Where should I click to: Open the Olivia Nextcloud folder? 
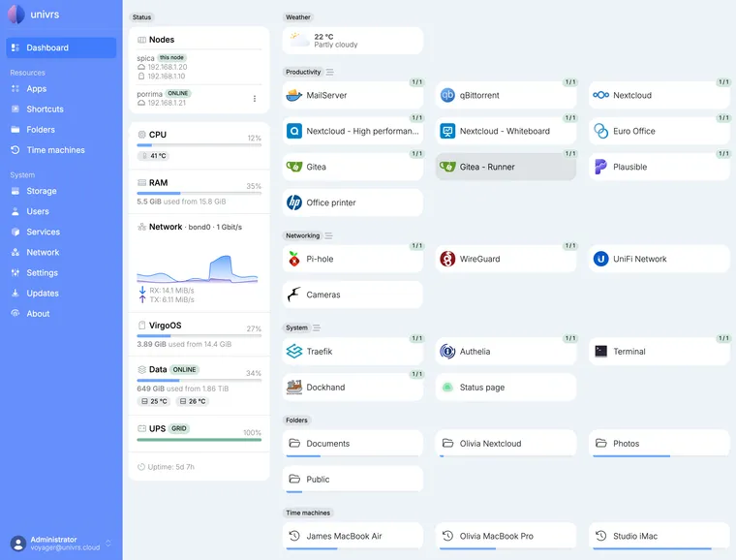click(506, 443)
